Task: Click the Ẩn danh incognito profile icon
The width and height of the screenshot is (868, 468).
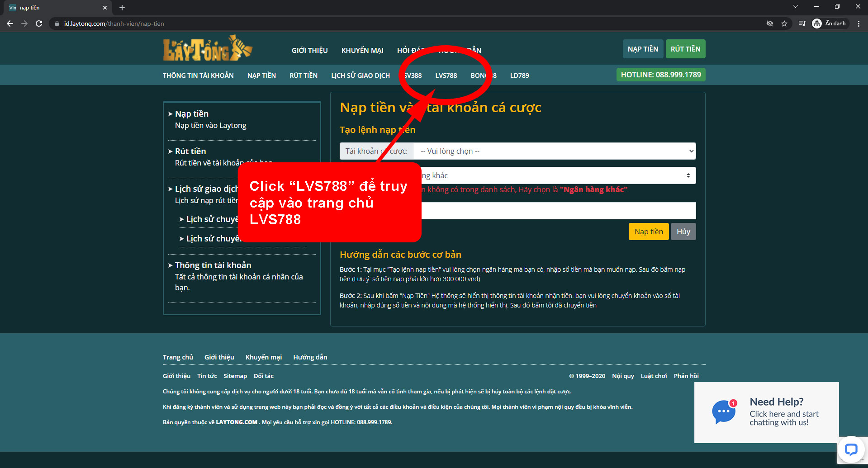Action: click(829, 24)
